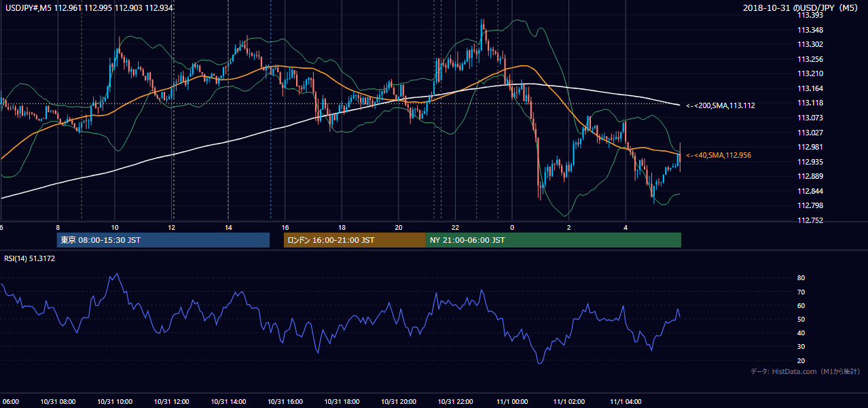Click price axis value 113.256

tap(810, 59)
